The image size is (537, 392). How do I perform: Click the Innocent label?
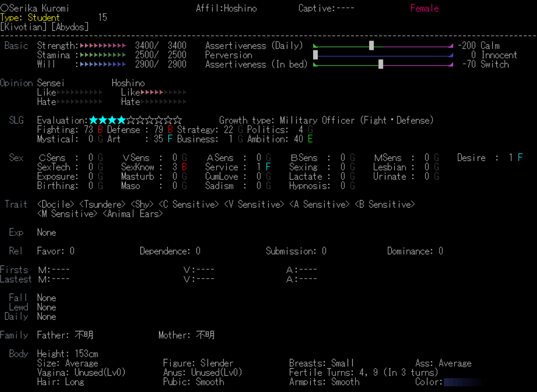(x=499, y=55)
